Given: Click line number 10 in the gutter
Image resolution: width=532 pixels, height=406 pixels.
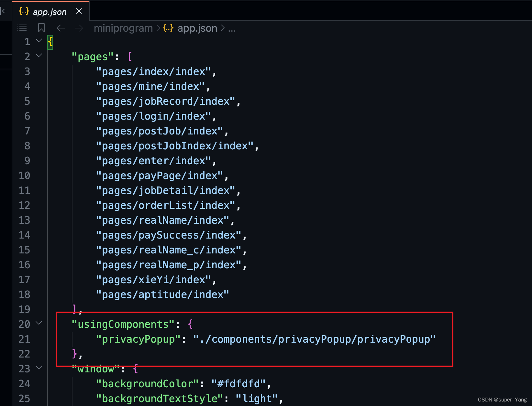Looking at the screenshot, I should pos(24,176).
